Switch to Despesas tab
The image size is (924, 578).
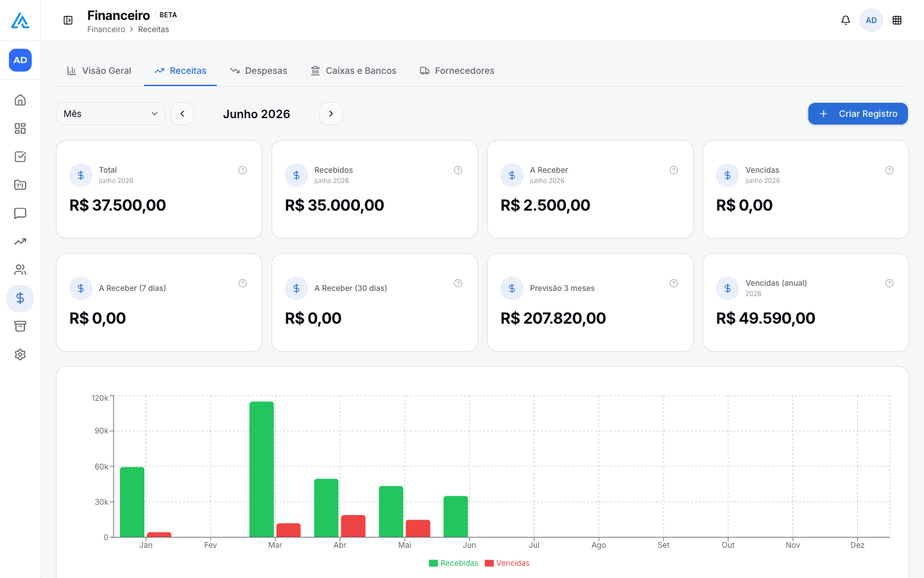pyautogui.click(x=259, y=71)
